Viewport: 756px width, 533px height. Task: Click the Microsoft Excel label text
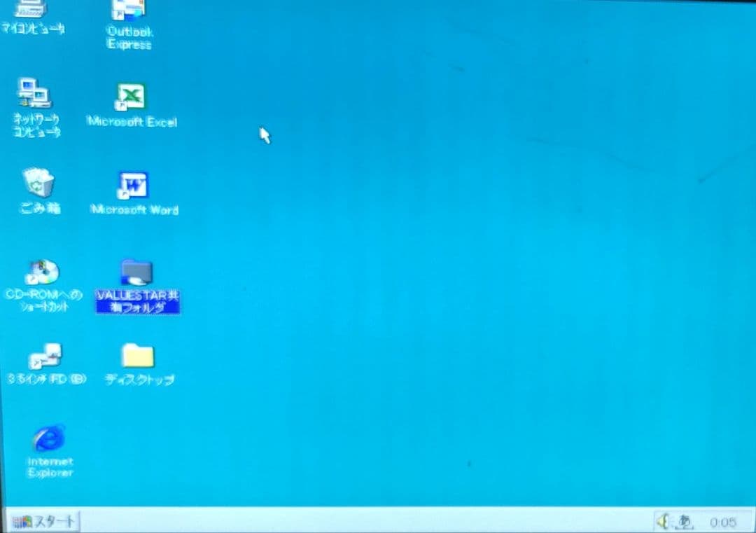coord(132,122)
